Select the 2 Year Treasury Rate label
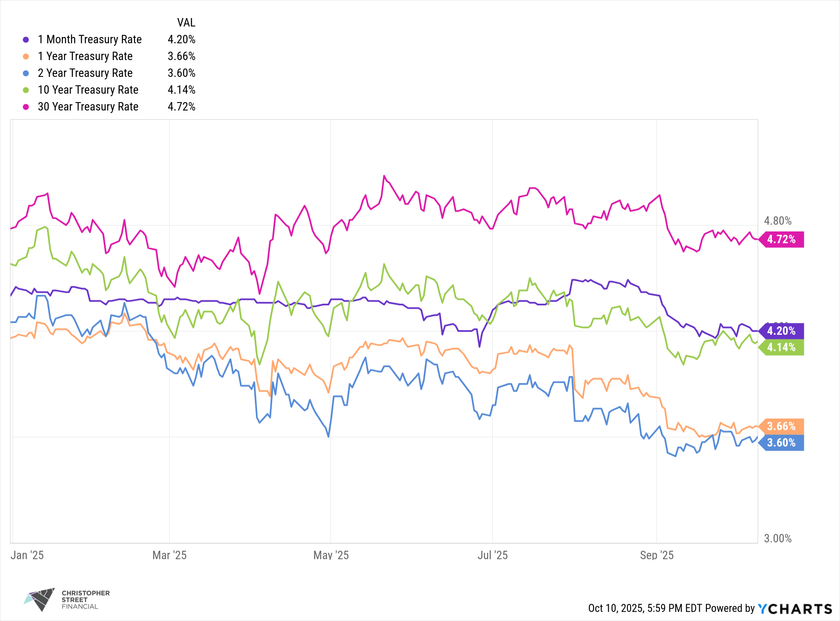The height and width of the screenshot is (621, 840). tap(85, 73)
